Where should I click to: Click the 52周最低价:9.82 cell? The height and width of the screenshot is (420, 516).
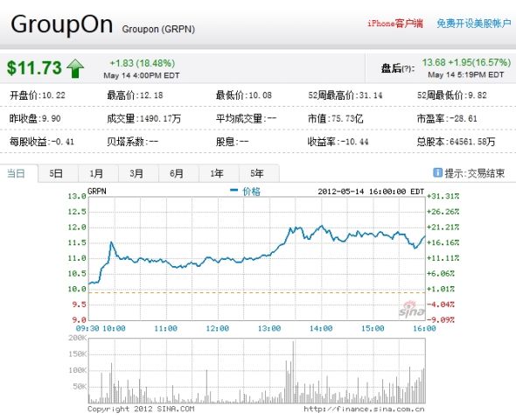click(x=452, y=95)
